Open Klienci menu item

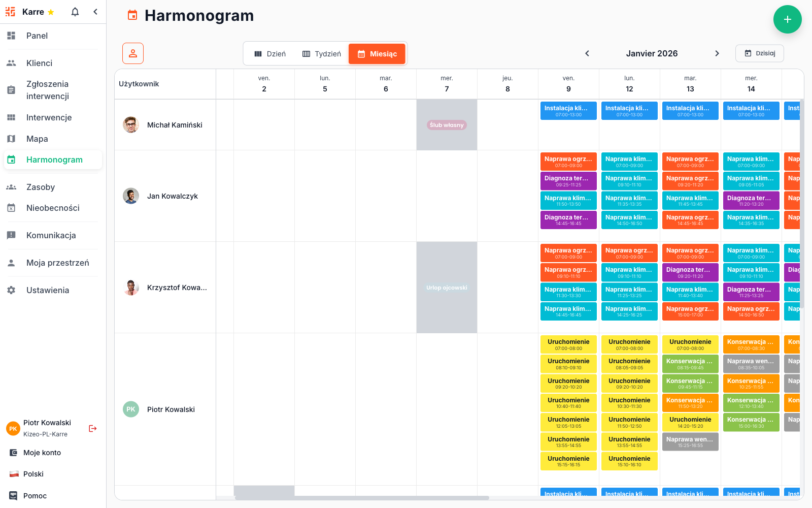click(x=39, y=63)
